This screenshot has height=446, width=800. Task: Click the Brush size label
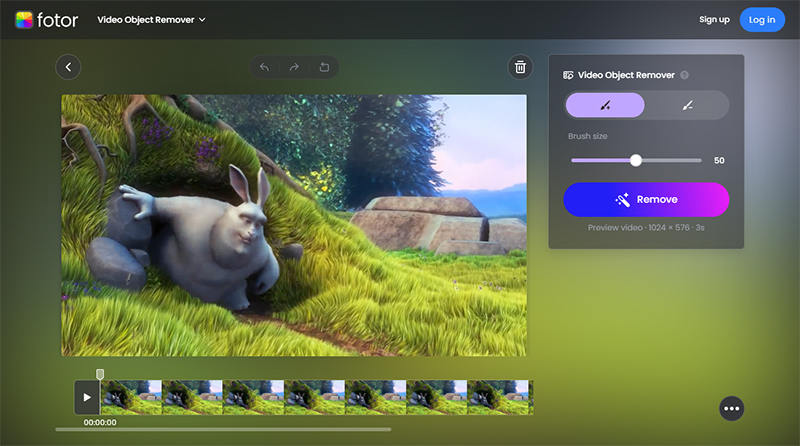pos(588,136)
